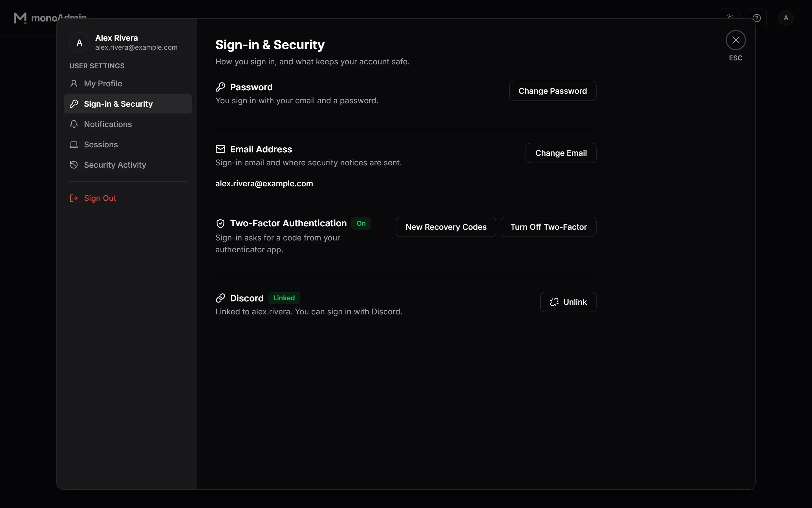Go to the Notifications settings
Viewport: 812px width, 508px height.
(128, 124)
